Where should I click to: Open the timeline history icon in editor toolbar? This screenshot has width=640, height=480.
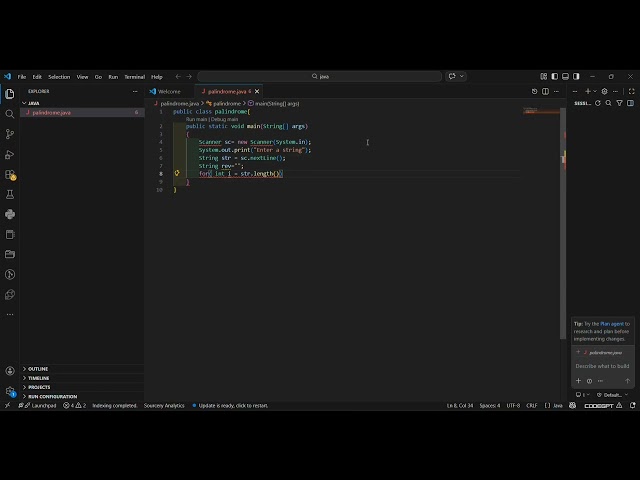click(534, 91)
